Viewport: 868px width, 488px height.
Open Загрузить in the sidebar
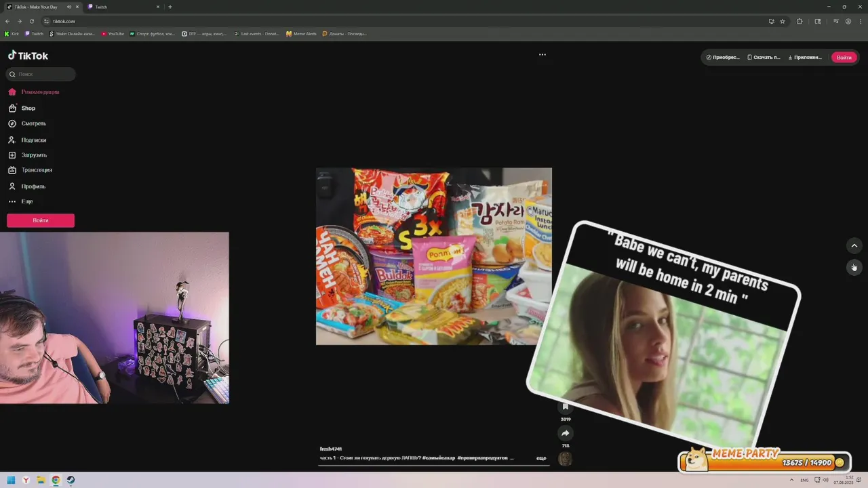click(x=28, y=155)
